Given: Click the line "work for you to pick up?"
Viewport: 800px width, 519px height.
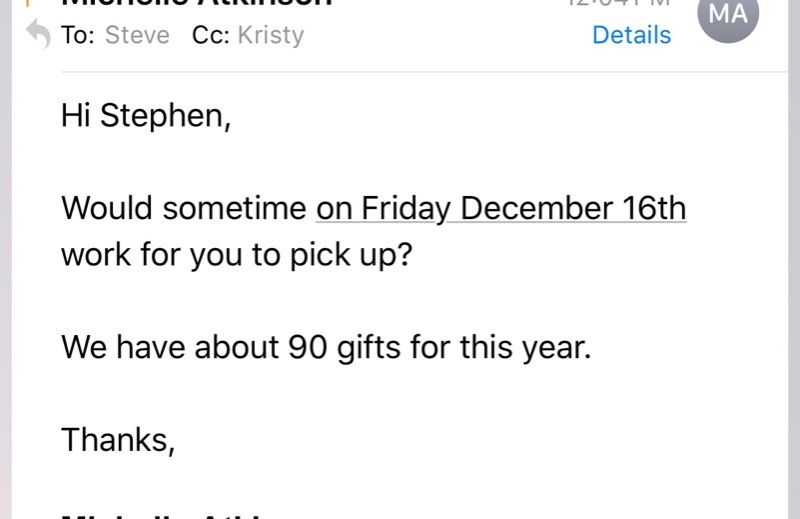Looking at the screenshot, I should (x=236, y=254).
